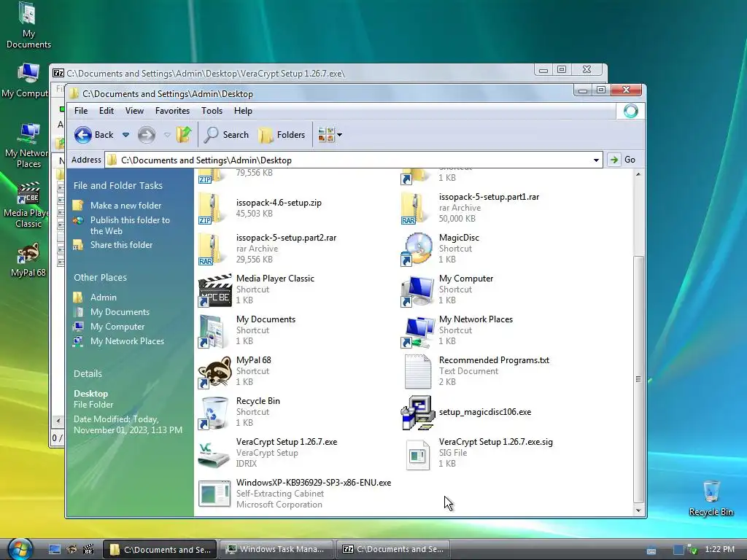Switch to Windows Task Manager taskbar button
Viewport: 747px width, 560px height.
point(276,549)
